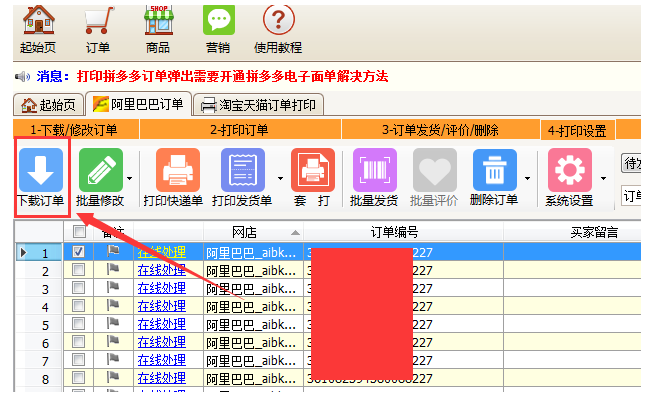Click 删除订单 trash icon
The height and width of the screenshot is (395, 651).
(494, 170)
